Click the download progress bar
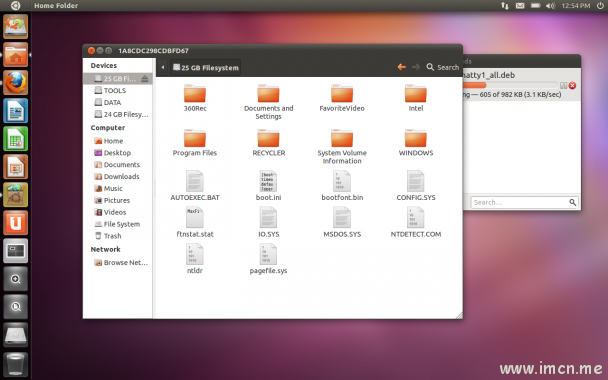 [x=510, y=85]
